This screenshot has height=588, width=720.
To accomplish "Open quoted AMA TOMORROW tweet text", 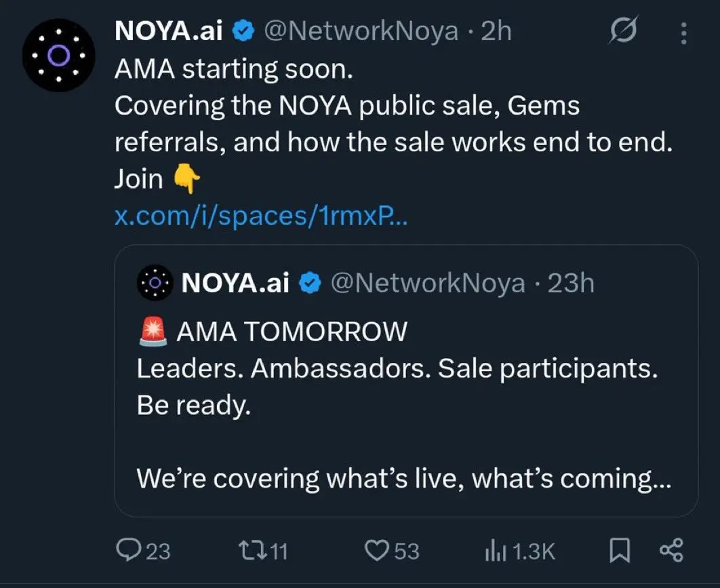I will tap(292, 332).
